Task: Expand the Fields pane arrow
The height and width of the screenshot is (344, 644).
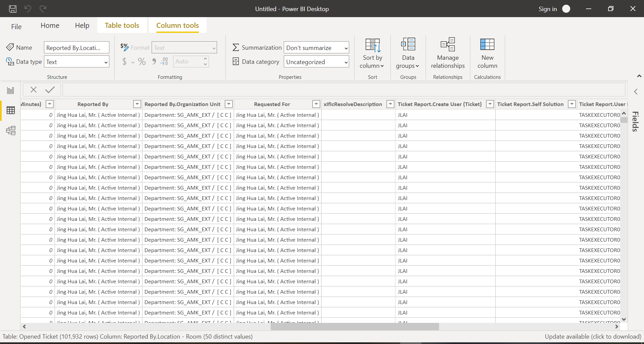Action: pos(636,92)
